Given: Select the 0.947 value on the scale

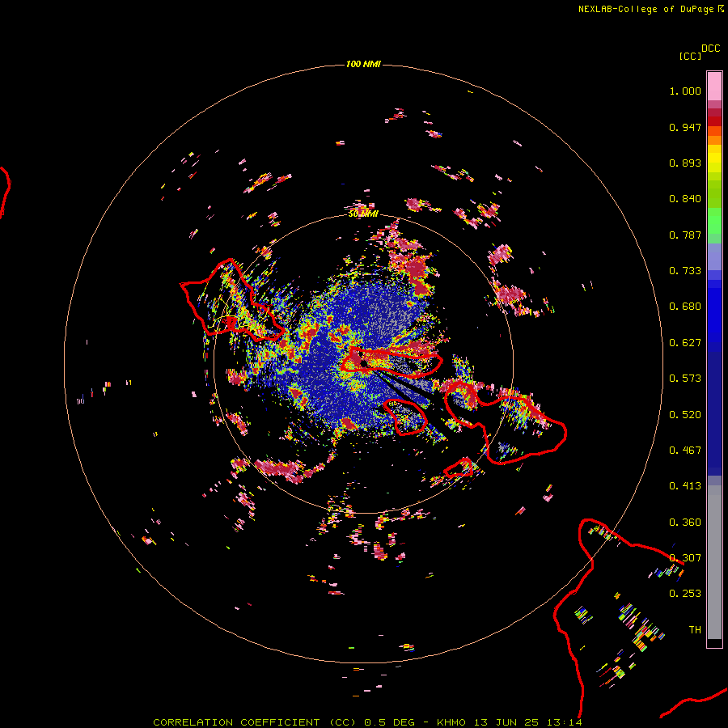Looking at the screenshot, I should (x=685, y=127).
